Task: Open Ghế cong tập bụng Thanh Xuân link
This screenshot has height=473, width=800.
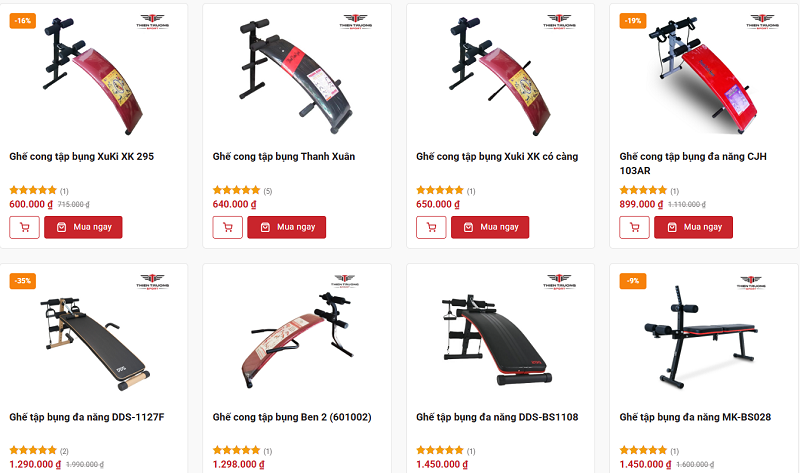Action: (x=284, y=157)
